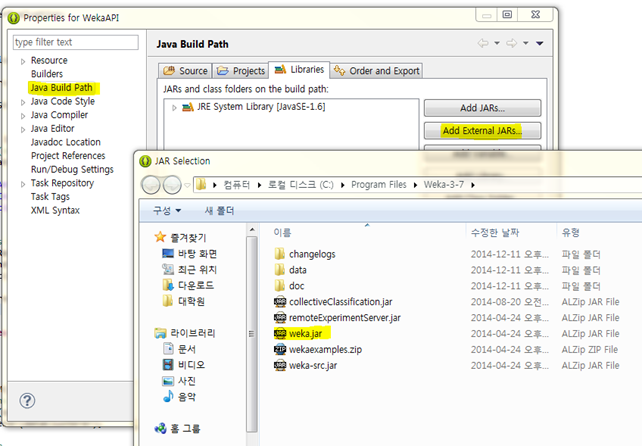Click the JRE System Library icon

point(188,107)
